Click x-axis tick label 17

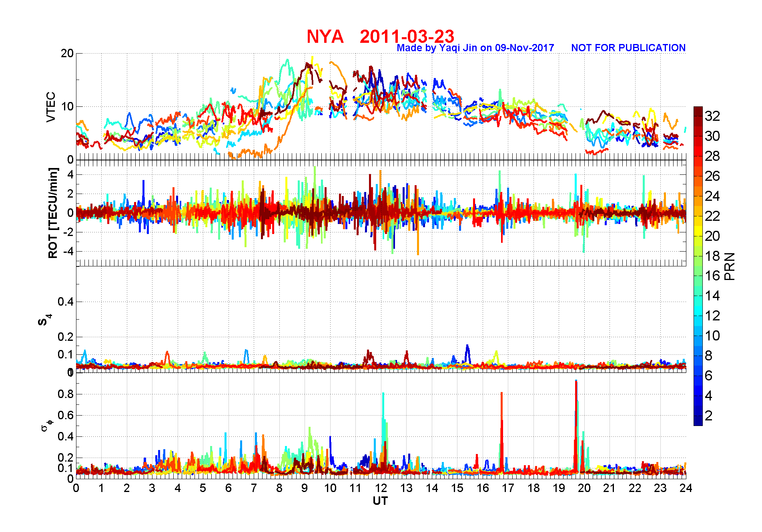point(508,488)
